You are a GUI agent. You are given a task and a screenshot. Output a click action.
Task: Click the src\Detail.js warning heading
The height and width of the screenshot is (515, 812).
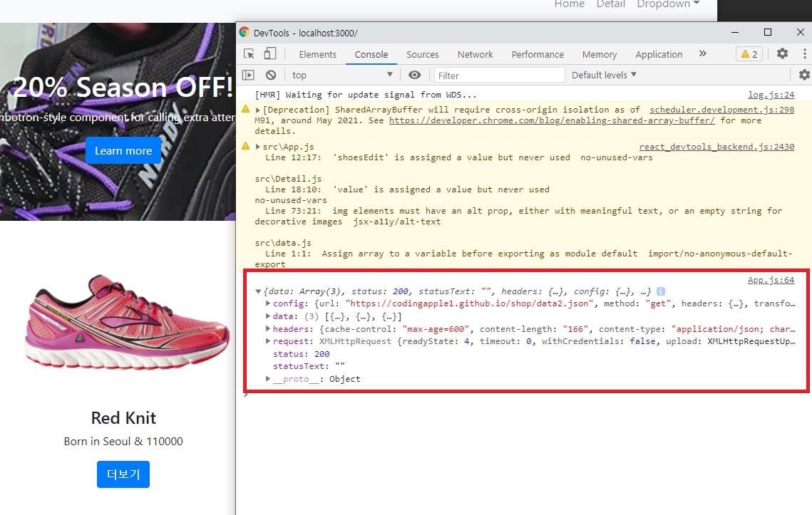288,179
